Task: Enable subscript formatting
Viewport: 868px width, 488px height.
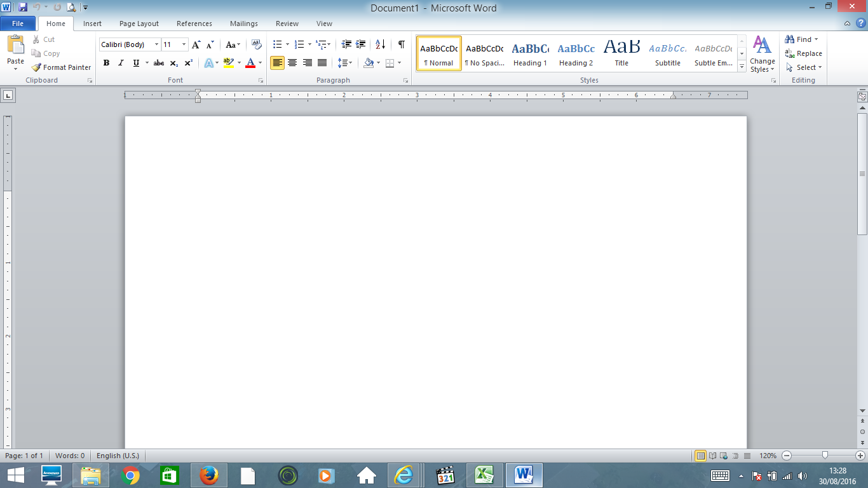Action: [x=173, y=63]
